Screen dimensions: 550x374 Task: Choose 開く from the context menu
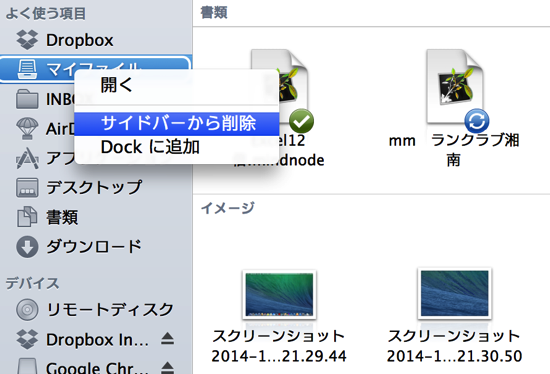coord(177,85)
